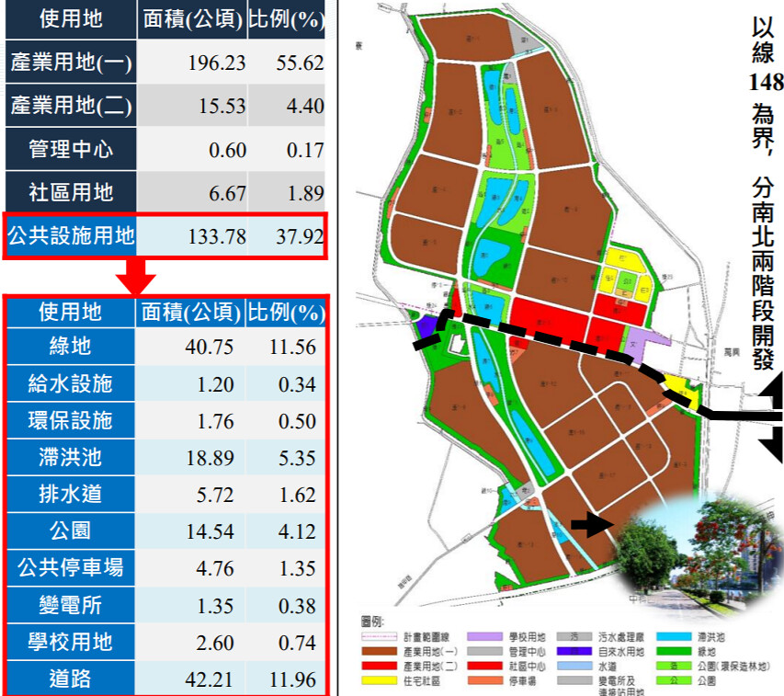
Task: Click the dark blue 自來水用地 legend swatch
Action: (574, 651)
